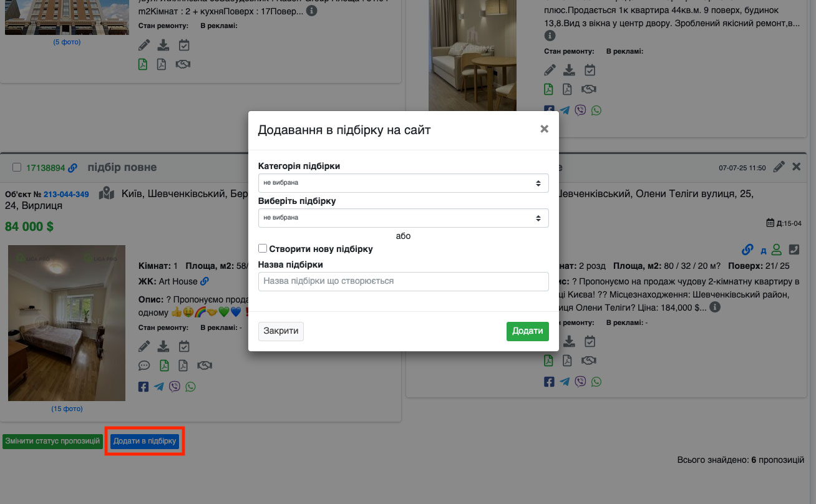Viewport: 816px width, 504px height.
Task: Click the calendar icon labeled 'Д:15-04'
Action: click(770, 223)
